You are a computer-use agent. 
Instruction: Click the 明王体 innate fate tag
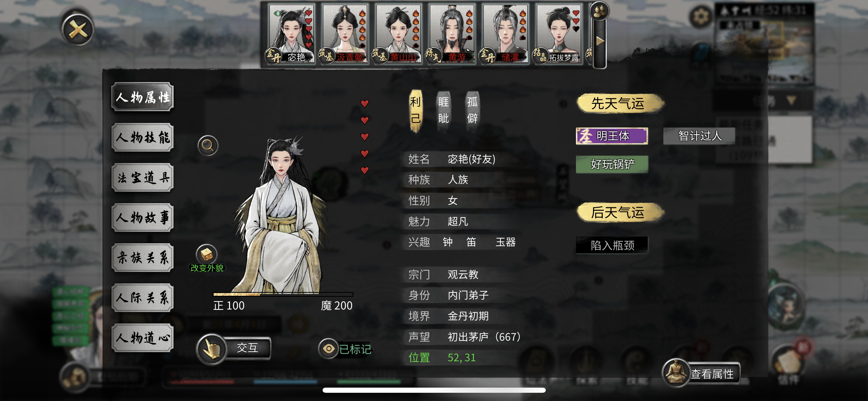point(612,136)
